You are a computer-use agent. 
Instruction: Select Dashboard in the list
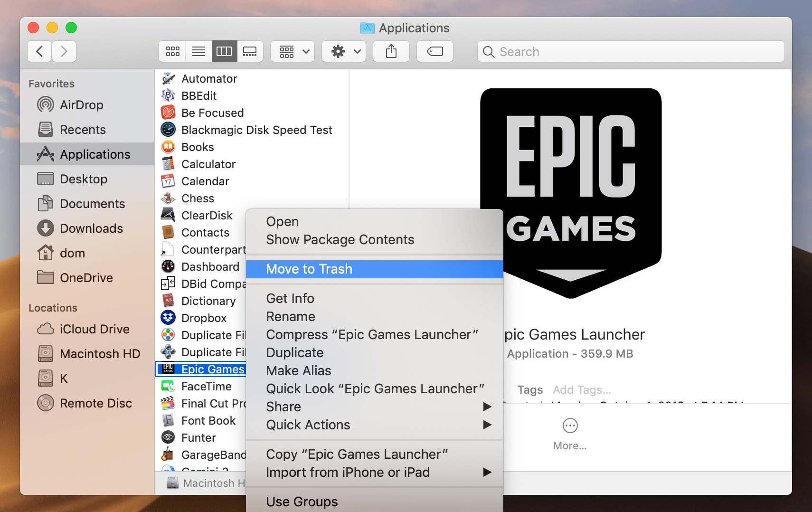coord(201,267)
